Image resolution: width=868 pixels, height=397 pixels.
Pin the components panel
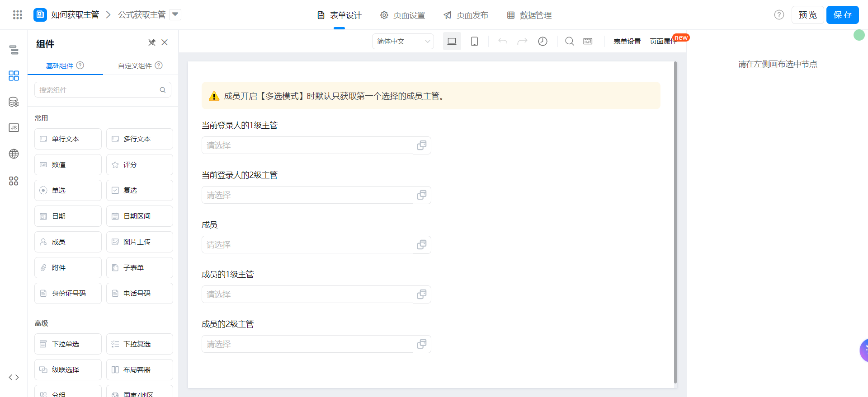[x=152, y=42]
